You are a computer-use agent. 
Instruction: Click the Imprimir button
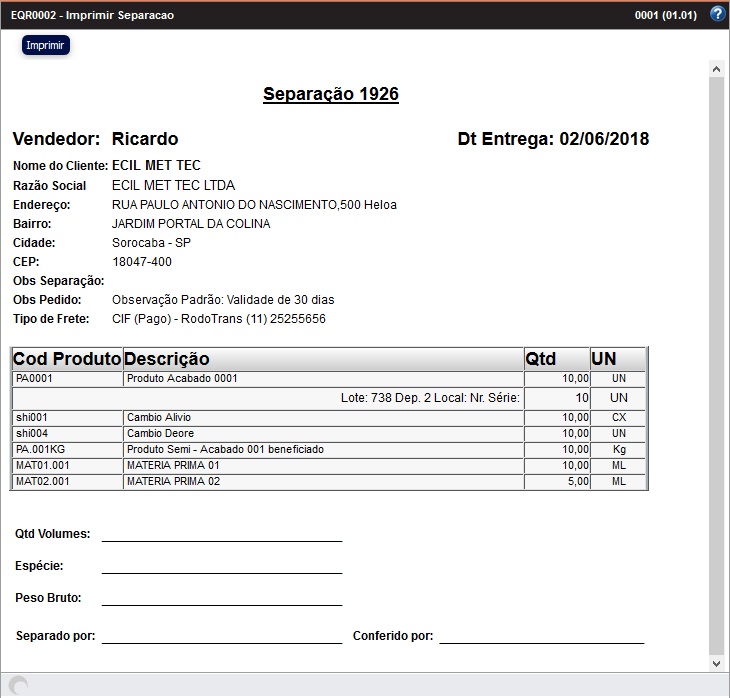point(46,45)
